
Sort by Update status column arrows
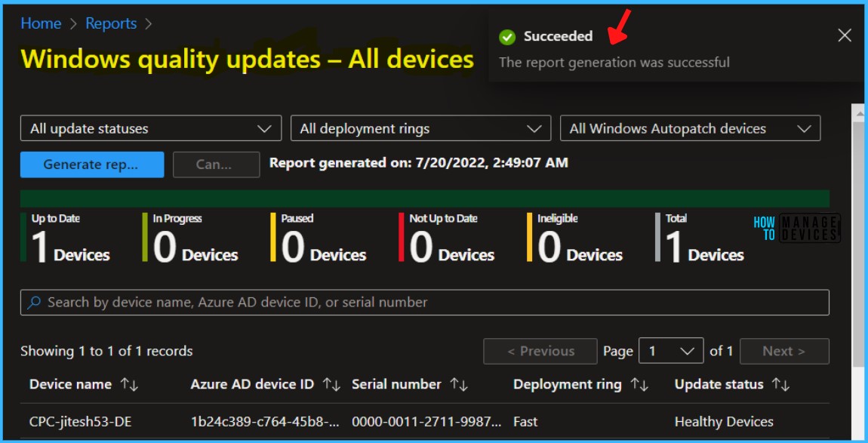[780, 385]
